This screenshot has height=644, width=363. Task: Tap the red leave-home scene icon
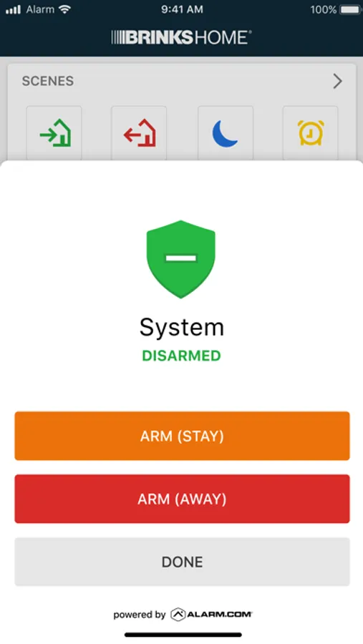(x=139, y=133)
